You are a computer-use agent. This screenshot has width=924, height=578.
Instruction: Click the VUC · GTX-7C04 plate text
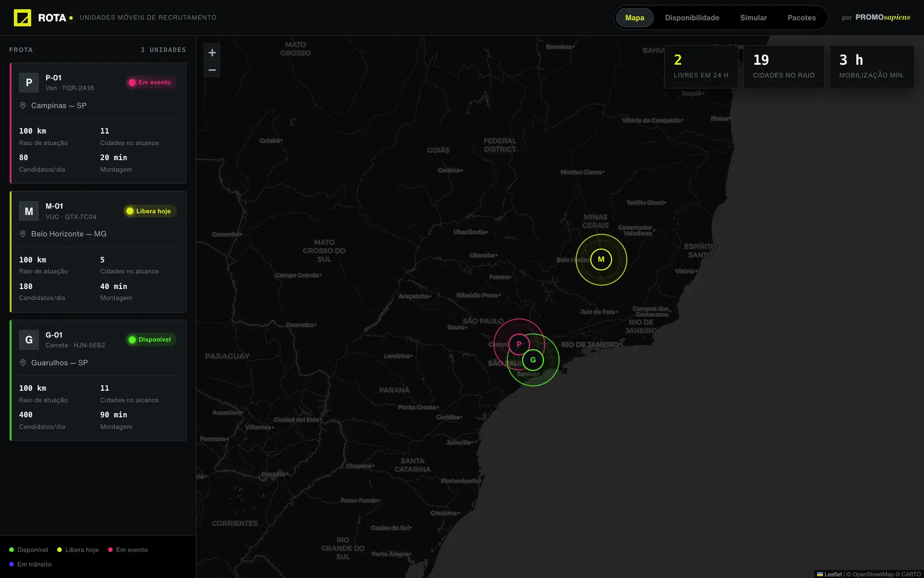tap(71, 217)
